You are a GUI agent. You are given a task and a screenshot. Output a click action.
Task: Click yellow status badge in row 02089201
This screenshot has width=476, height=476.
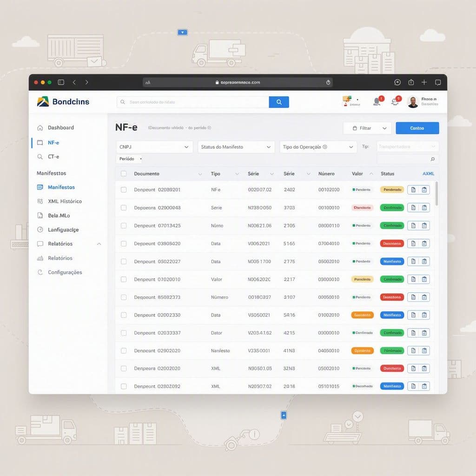(x=392, y=190)
